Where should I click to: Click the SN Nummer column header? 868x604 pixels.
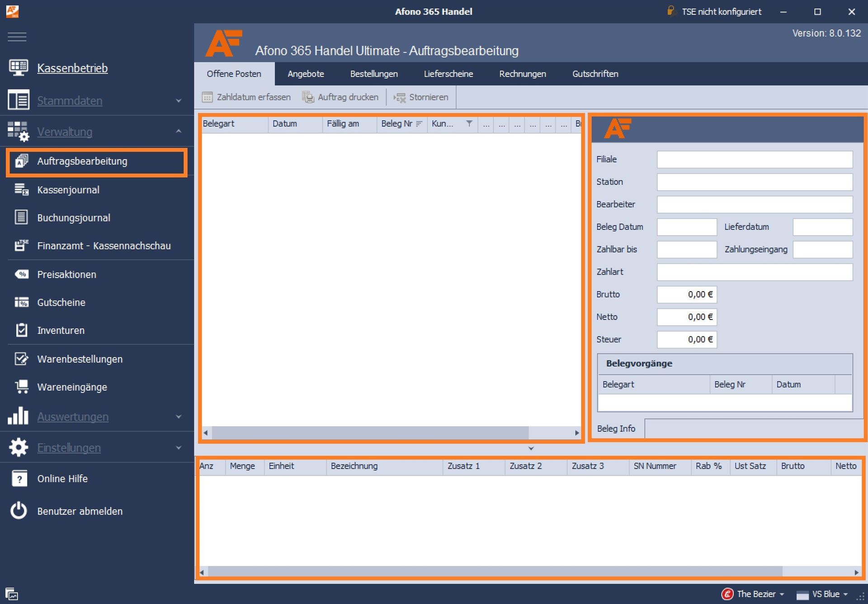(660, 466)
